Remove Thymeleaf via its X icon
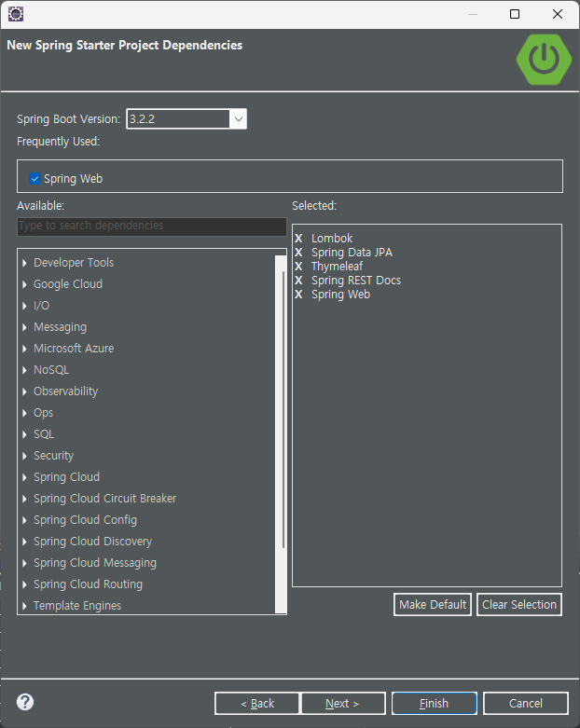The image size is (580, 728). (x=298, y=266)
